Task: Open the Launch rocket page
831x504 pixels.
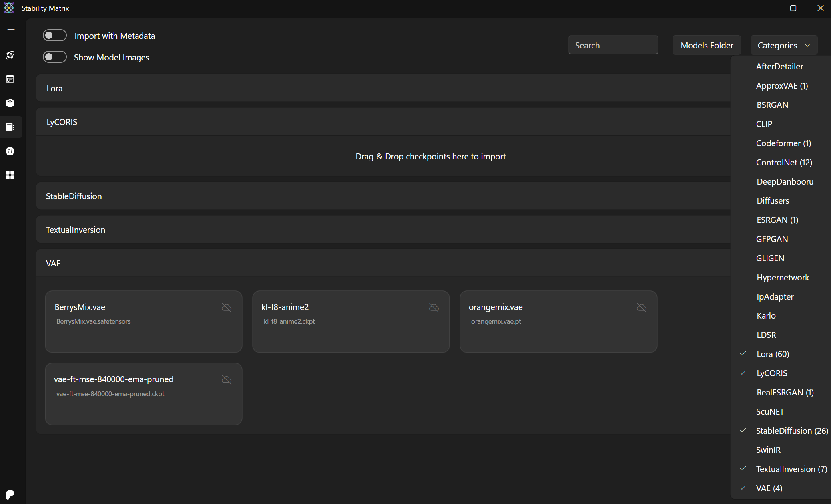Action: click(x=10, y=55)
